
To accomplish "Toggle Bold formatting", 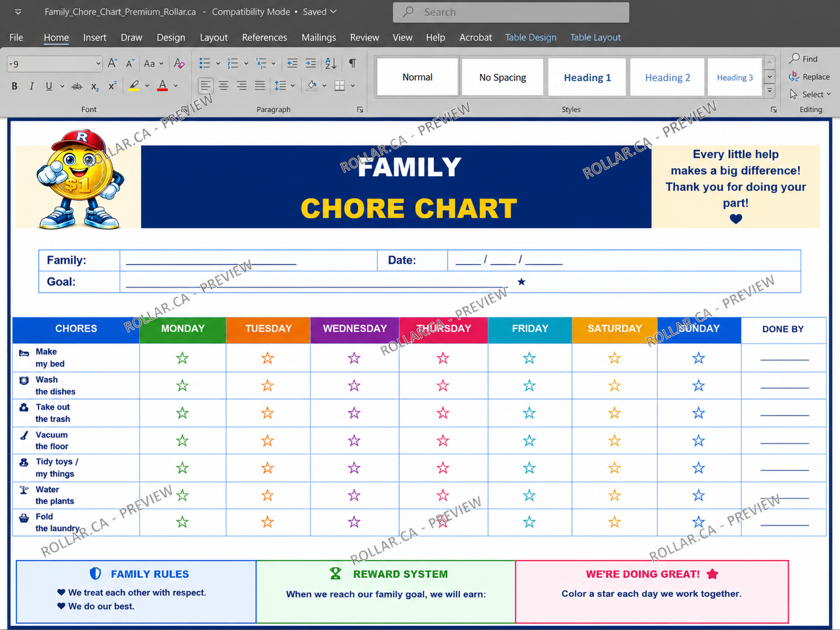I will click(x=14, y=86).
